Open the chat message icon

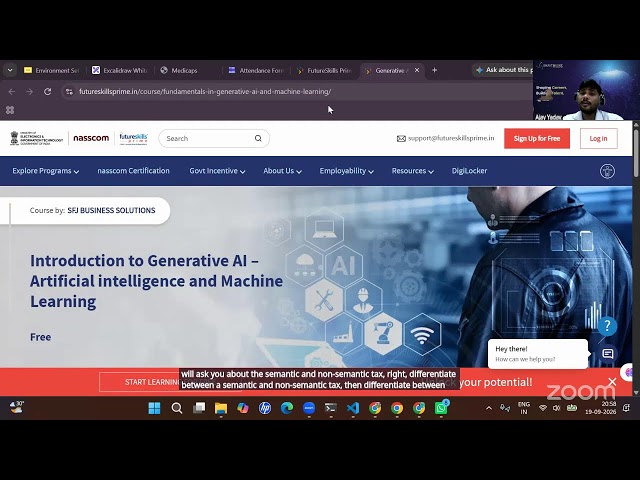[608, 353]
